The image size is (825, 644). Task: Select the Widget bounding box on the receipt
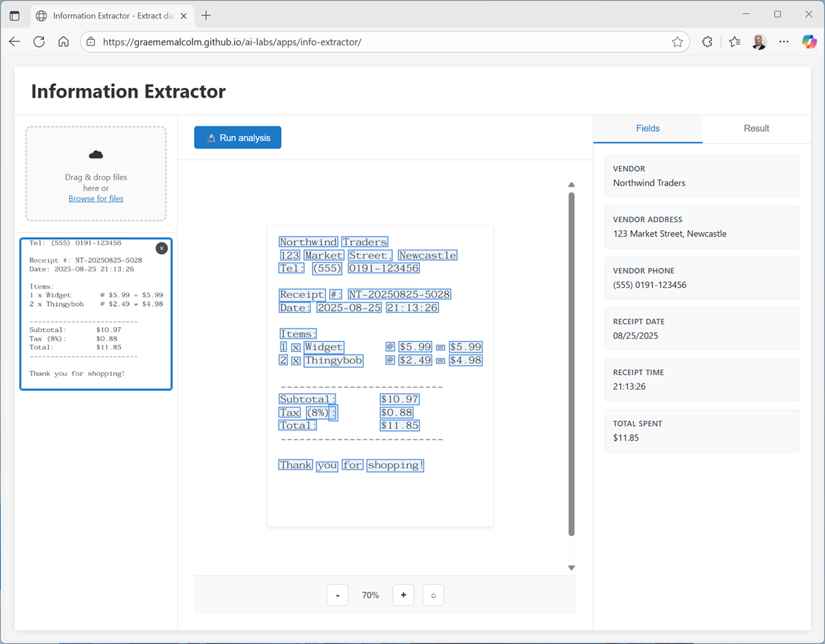click(324, 346)
